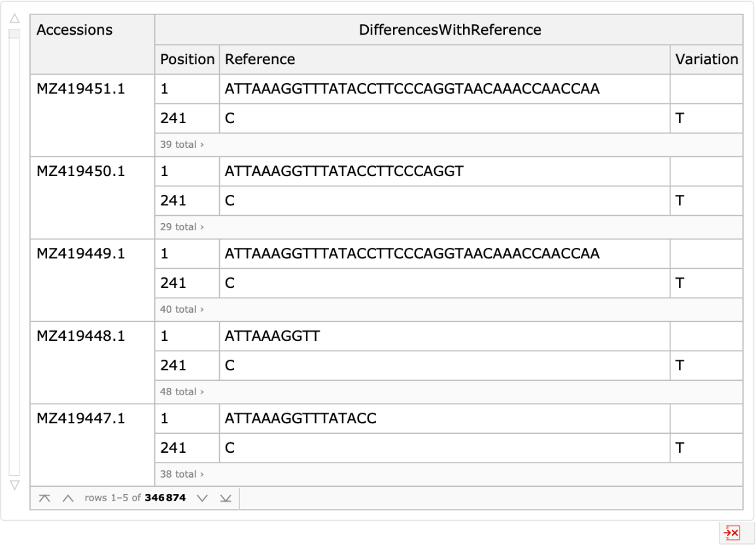Open the "38 total" rows for MZ419447.1
The width and height of the screenshot is (756, 547).
coord(180,474)
